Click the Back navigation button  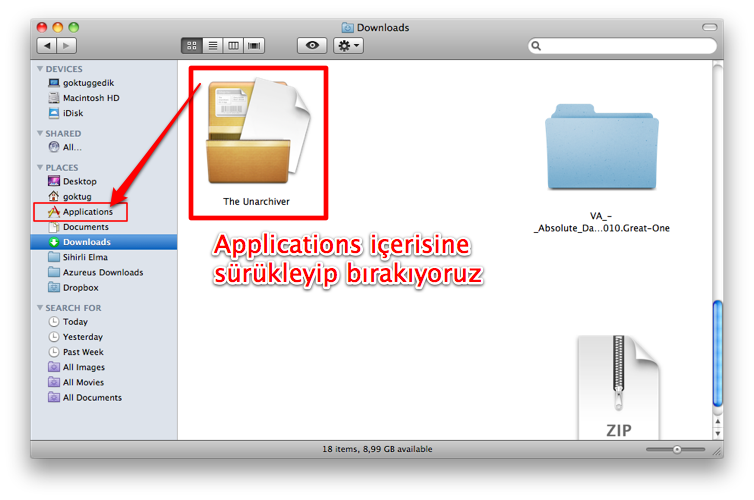point(47,46)
